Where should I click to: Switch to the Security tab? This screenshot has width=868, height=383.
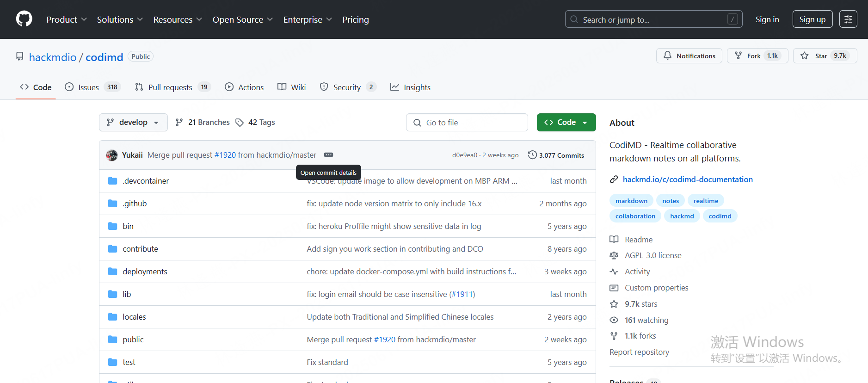pos(348,87)
